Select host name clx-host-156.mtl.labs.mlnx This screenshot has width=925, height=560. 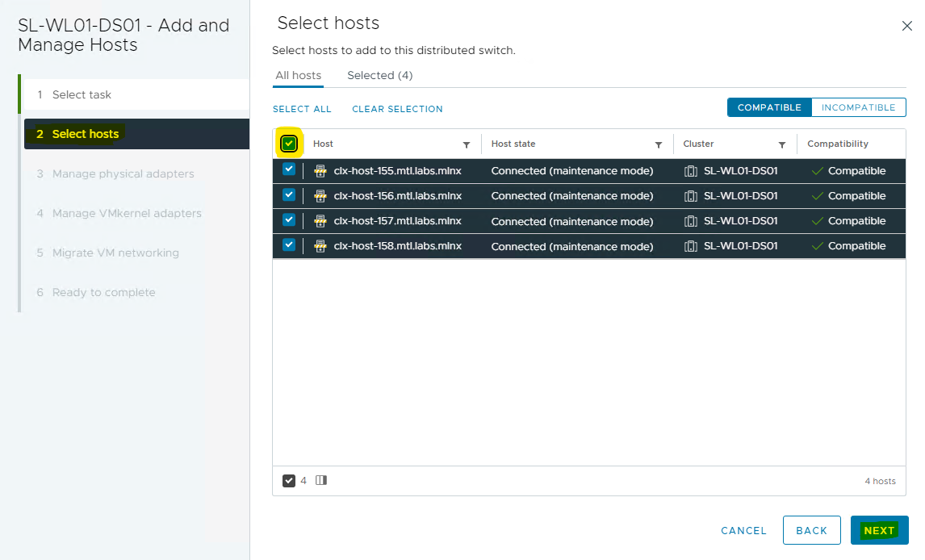[398, 196]
